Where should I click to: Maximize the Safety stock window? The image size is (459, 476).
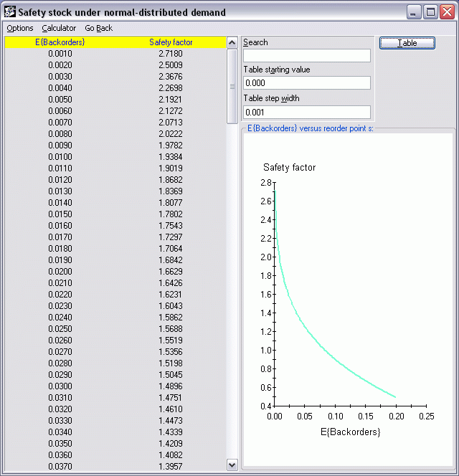[x=430, y=12]
